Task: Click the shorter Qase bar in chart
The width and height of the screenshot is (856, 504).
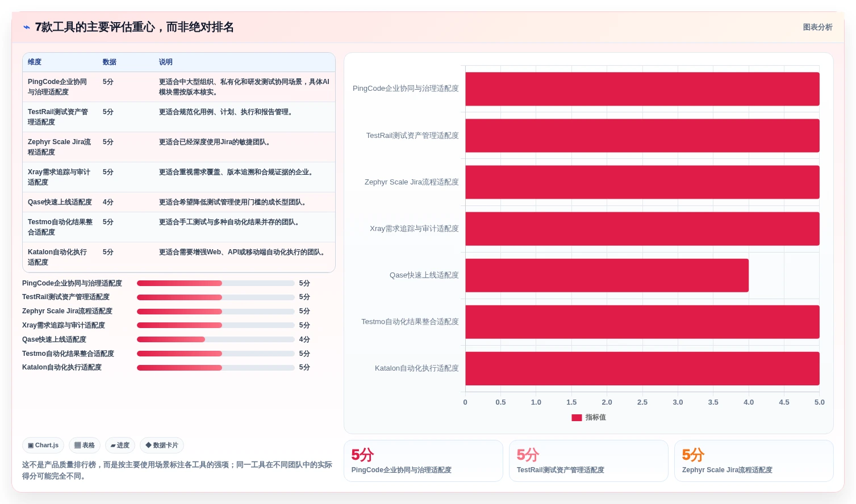Action: 607,275
